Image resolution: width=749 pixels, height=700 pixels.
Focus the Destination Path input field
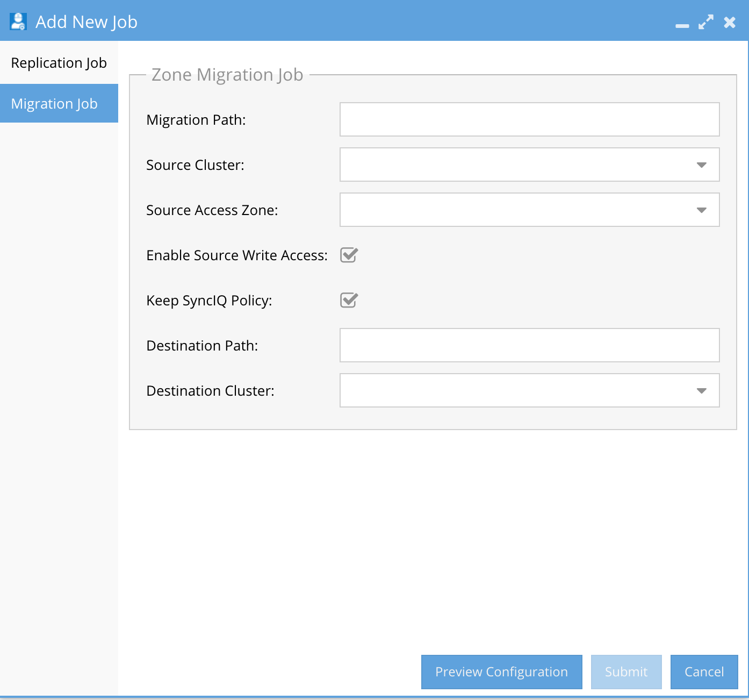click(529, 345)
